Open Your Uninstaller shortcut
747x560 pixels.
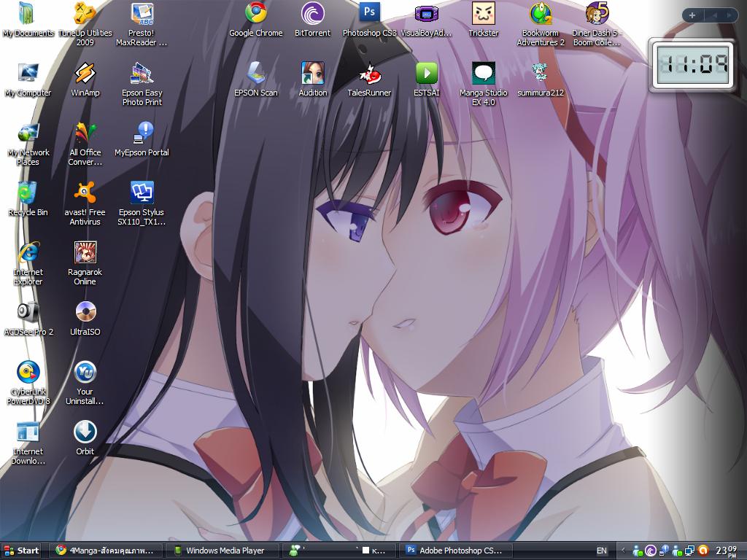(x=85, y=383)
